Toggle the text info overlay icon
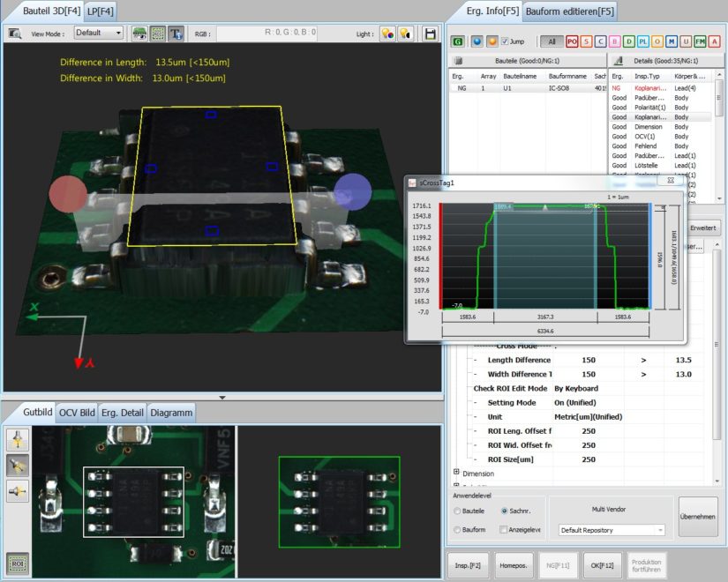Image resolution: width=728 pixels, height=582 pixels. (x=176, y=34)
